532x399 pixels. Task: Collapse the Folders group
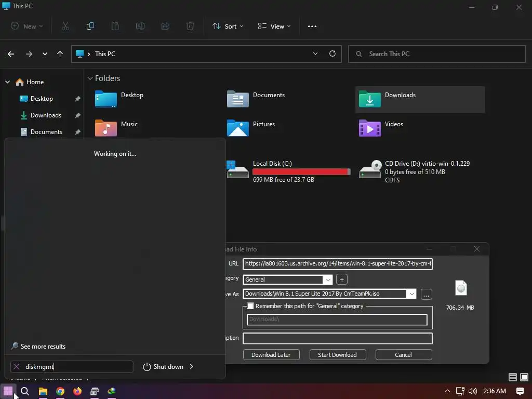[x=90, y=78]
